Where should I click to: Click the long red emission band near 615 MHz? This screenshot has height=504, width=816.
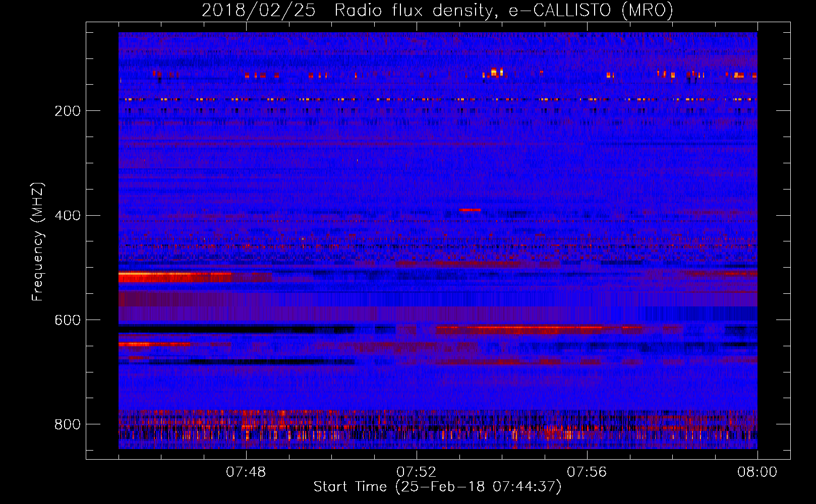(539, 330)
